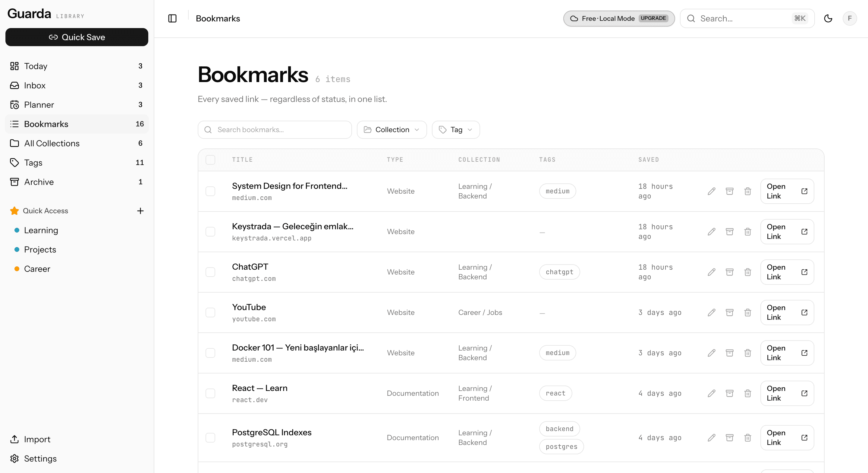Archive the PostgreSQL Indexes bookmark
The image size is (868, 473).
tap(729, 438)
